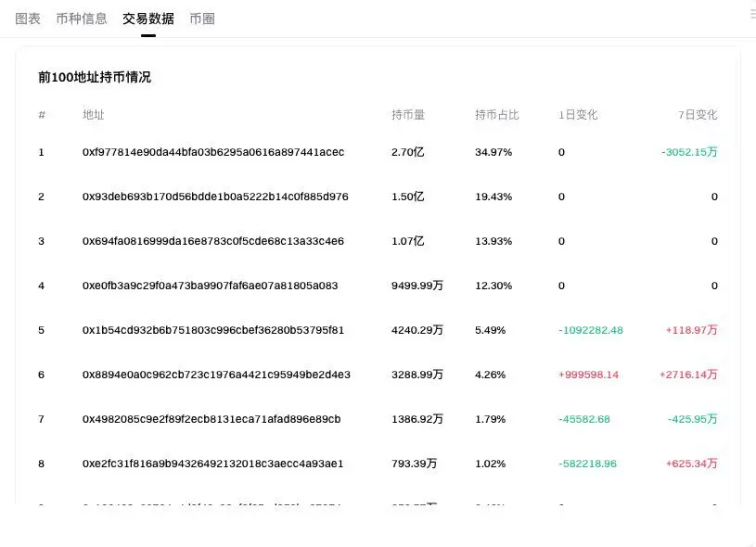Click holdings value 9499.99万

click(417, 286)
